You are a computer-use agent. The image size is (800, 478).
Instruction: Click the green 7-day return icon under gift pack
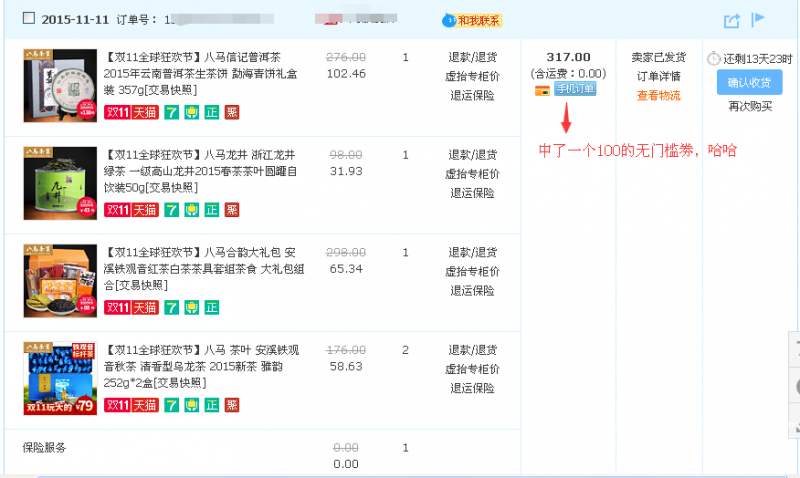tap(172, 307)
